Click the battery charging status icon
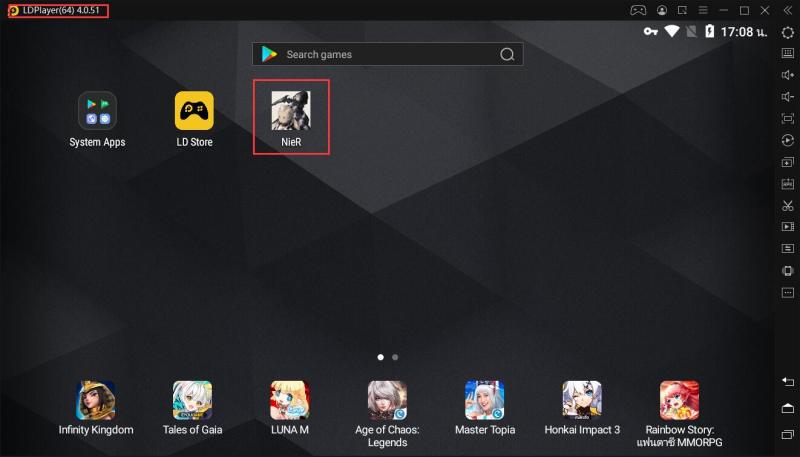The height and width of the screenshot is (457, 800). coord(710,32)
